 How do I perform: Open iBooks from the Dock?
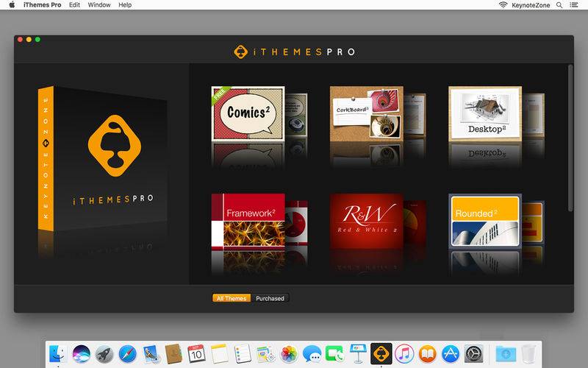pyautogui.click(x=428, y=354)
